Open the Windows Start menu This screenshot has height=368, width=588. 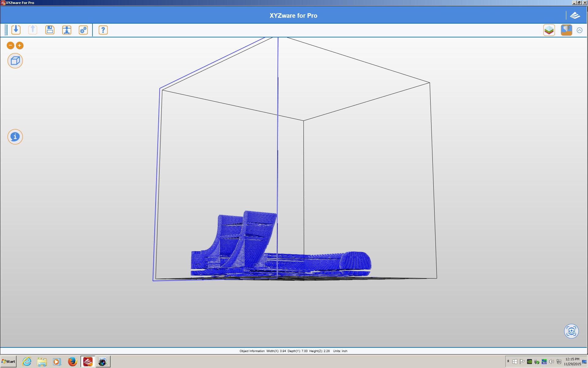9,362
